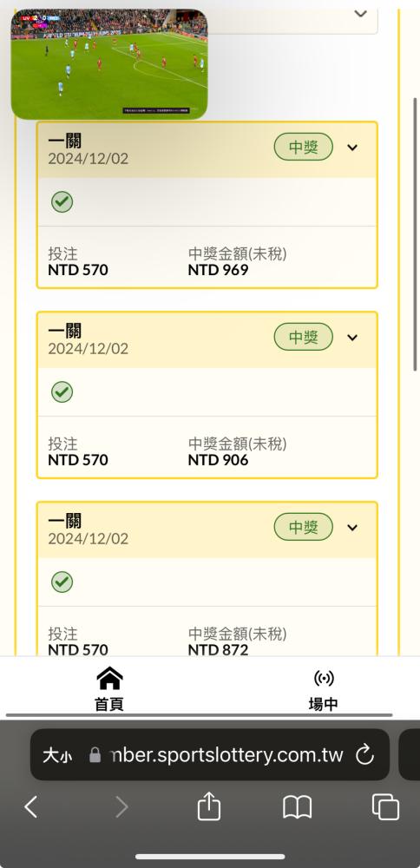Tap green checkmark on NTD 872 ticket

click(62, 582)
